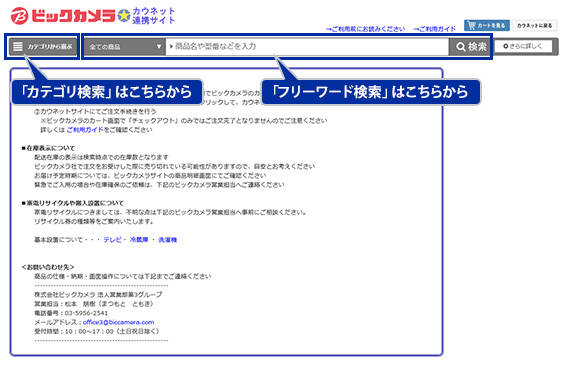Click the 受付時間 10:00～17:00 line
This screenshot has height=366, width=568.
click(96, 331)
